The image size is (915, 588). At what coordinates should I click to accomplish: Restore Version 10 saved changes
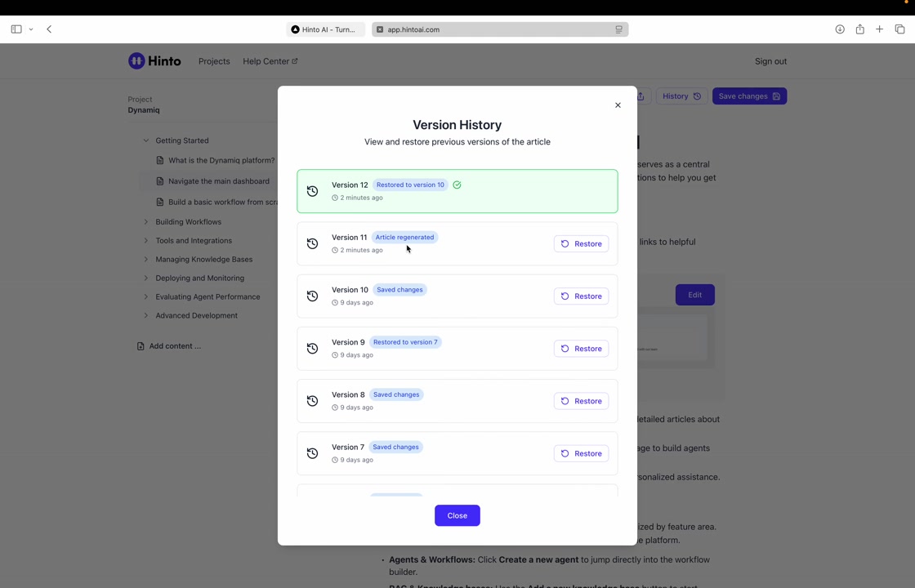point(581,296)
